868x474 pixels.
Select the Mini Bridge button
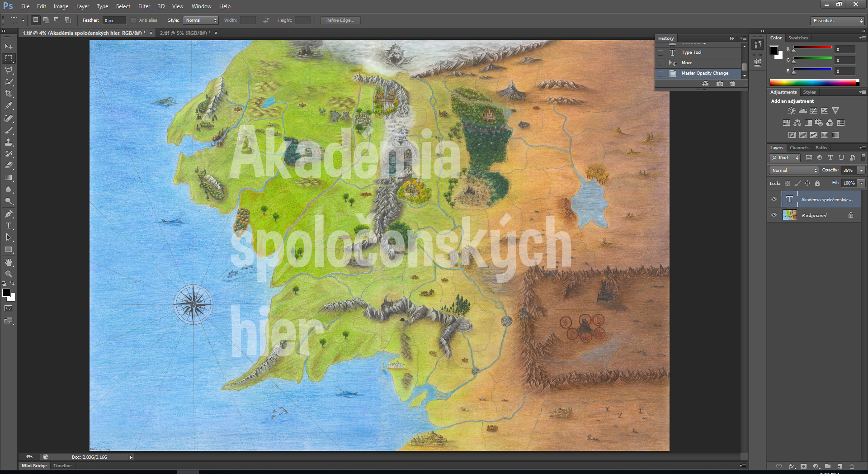pos(34,465)
